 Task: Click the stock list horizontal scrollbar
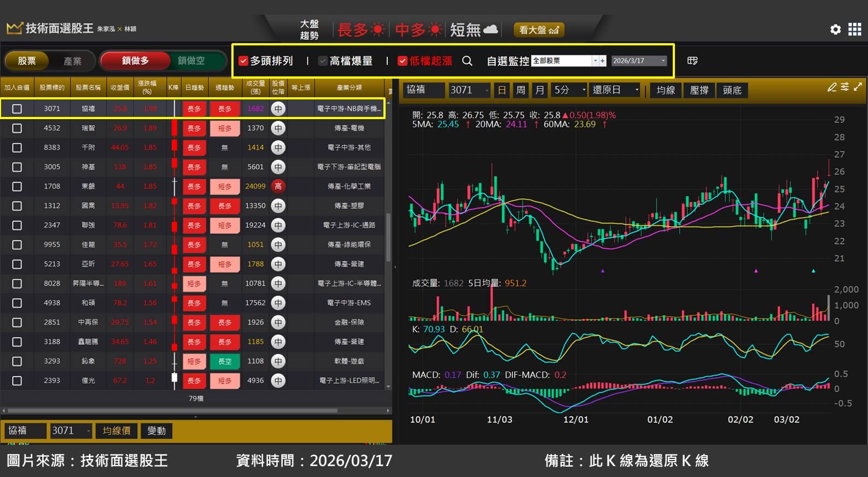pyautogui.click(x=172, y=410)
